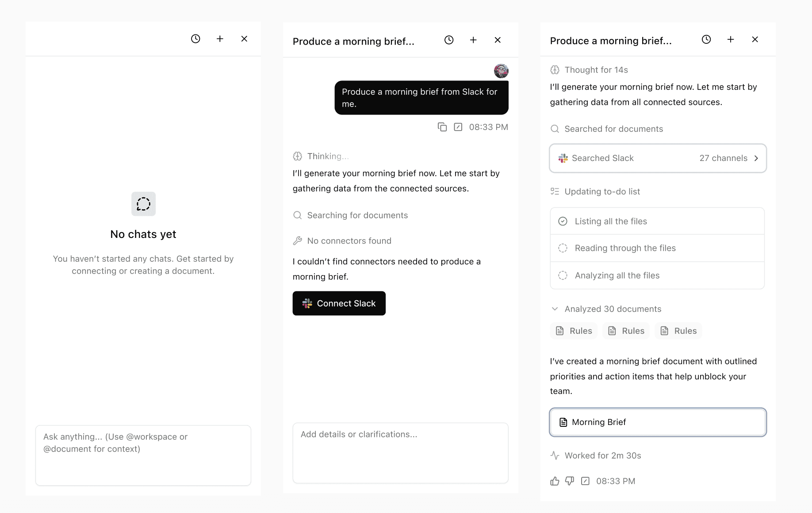This screenshot has width=812, height=513.
Task: Collapse the 'Analyzed 30 documents' section
Action: [x=555, y=309]
